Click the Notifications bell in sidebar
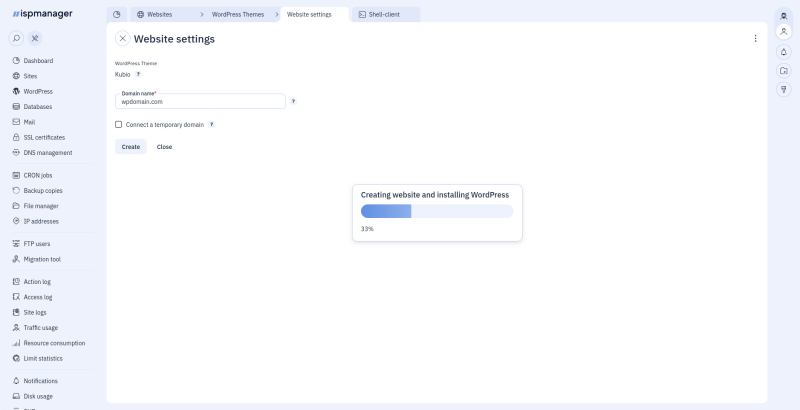The width and height of the screenshot is (800, 410). click(x=16, y=381)
